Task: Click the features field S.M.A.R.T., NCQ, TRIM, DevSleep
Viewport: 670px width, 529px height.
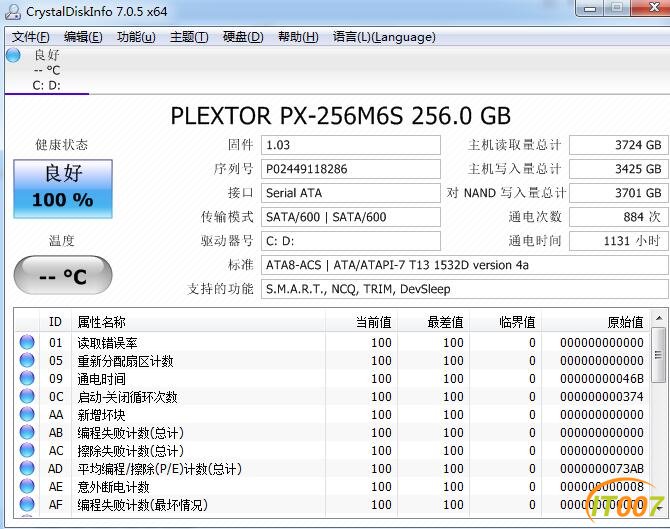Action: click(x=464, y=289)
